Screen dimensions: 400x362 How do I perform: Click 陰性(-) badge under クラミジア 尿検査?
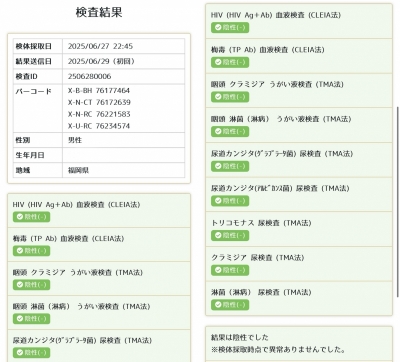[x=230, y=270]
